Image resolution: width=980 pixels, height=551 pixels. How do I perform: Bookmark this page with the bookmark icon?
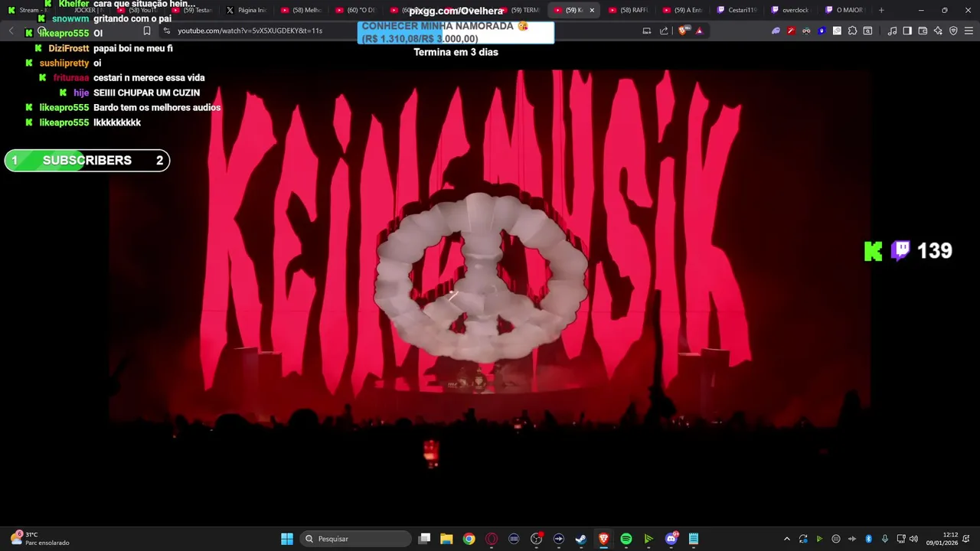pyautogui.click(x=147, y=31)
